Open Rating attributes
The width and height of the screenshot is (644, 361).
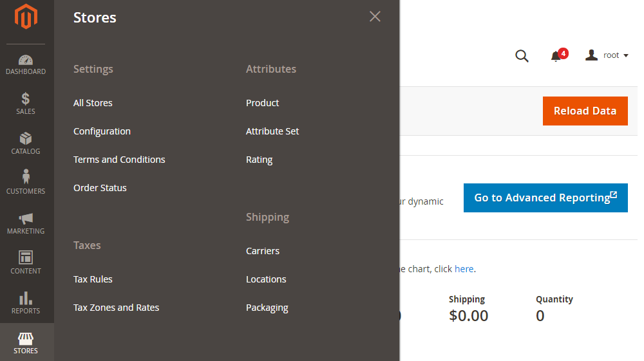click(x=259, y=160)
